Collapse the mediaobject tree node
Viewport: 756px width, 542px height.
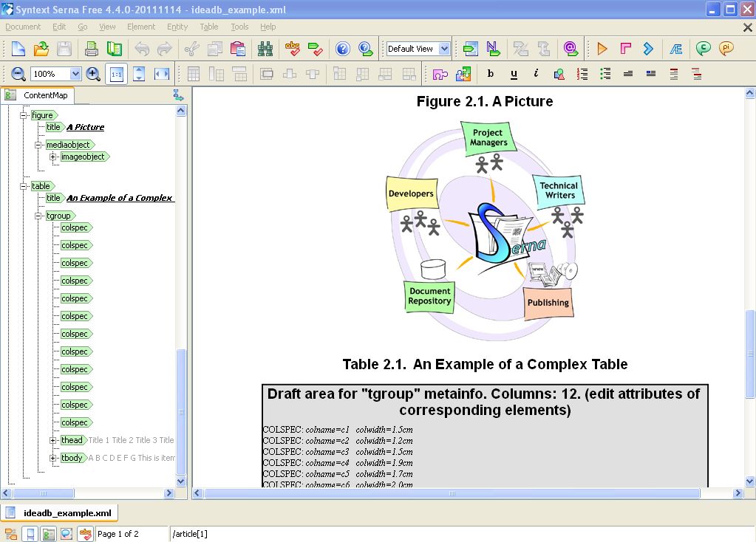[38, 145]
